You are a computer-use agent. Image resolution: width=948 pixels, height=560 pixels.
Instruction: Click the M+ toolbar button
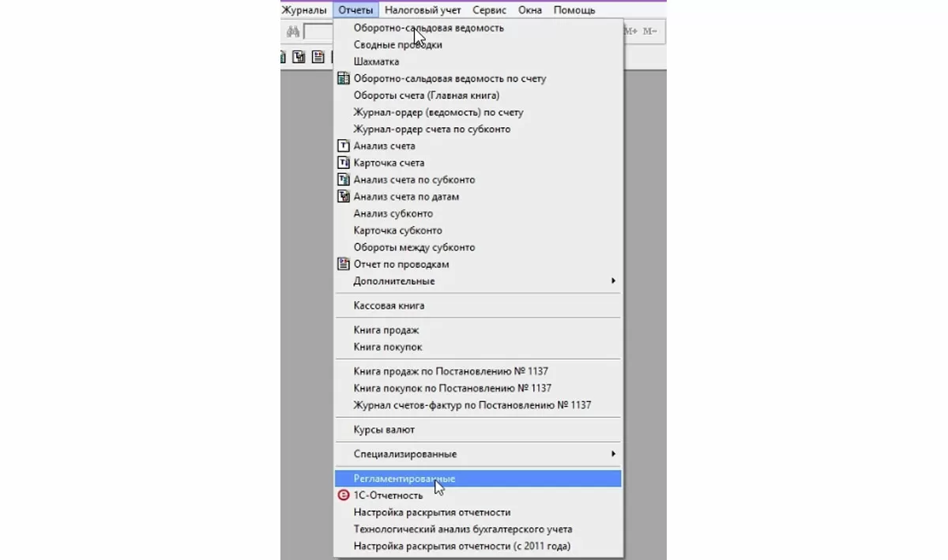631,32
